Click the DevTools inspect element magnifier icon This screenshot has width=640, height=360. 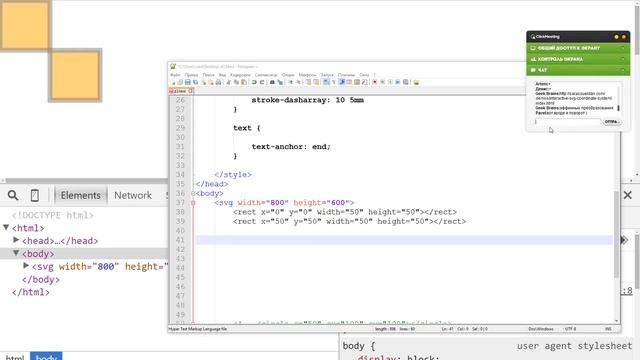click(x=13, y=196)
